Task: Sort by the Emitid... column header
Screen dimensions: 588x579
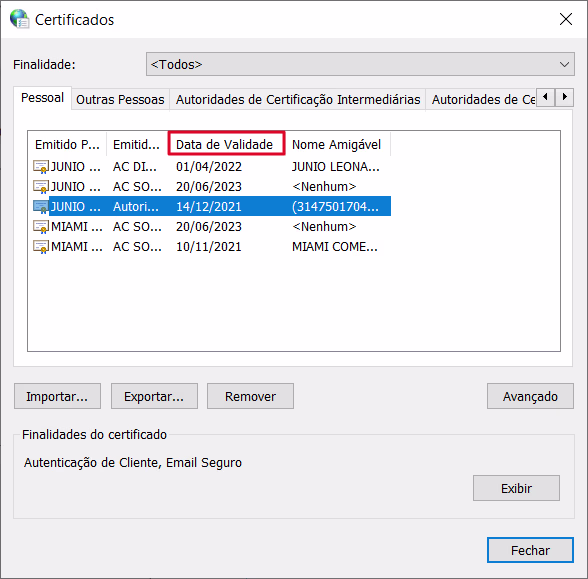Action: tap(136, 144)
